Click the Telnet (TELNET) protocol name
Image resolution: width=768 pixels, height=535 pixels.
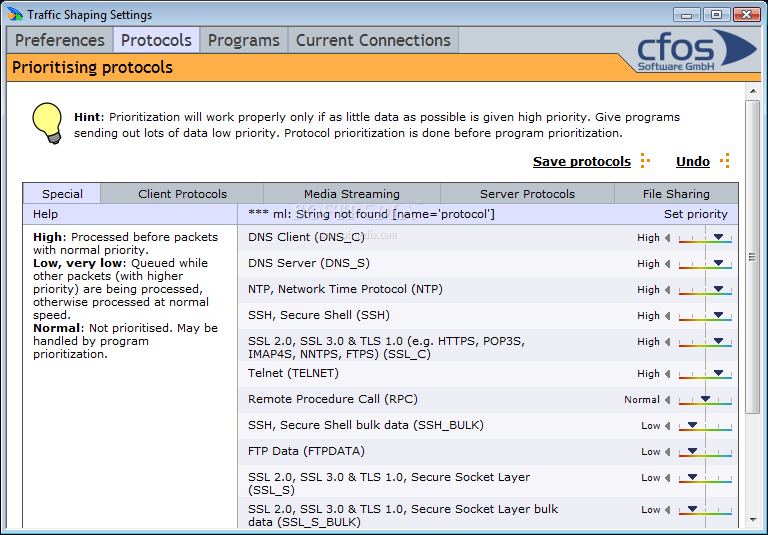coord(293,373)
